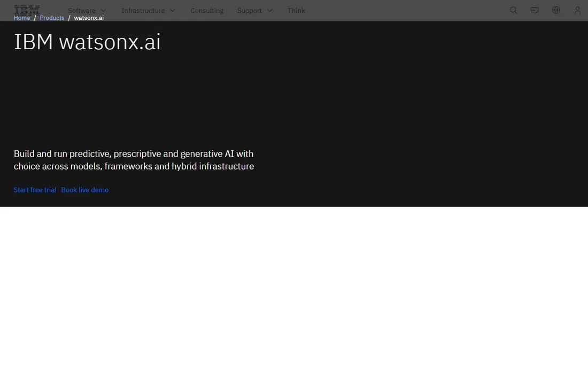Open the globe region selector icon
588x368 pixels.
point(556,10)
